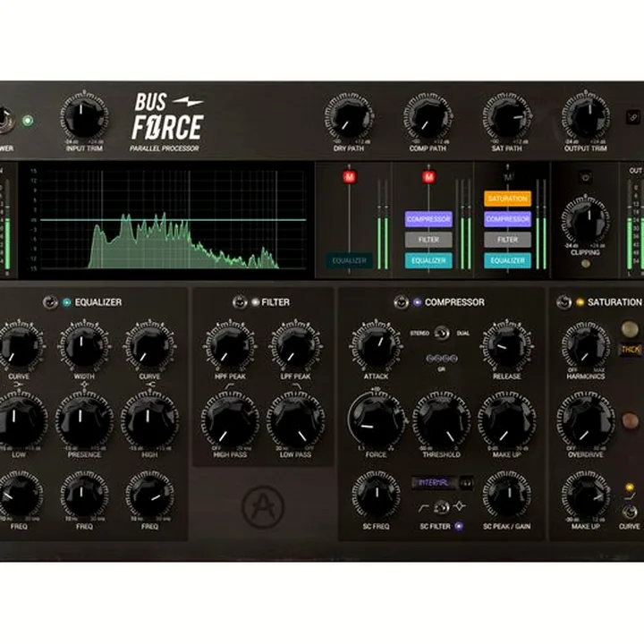
Task: Click the Comp Path level knob
Action: [428, 118]
